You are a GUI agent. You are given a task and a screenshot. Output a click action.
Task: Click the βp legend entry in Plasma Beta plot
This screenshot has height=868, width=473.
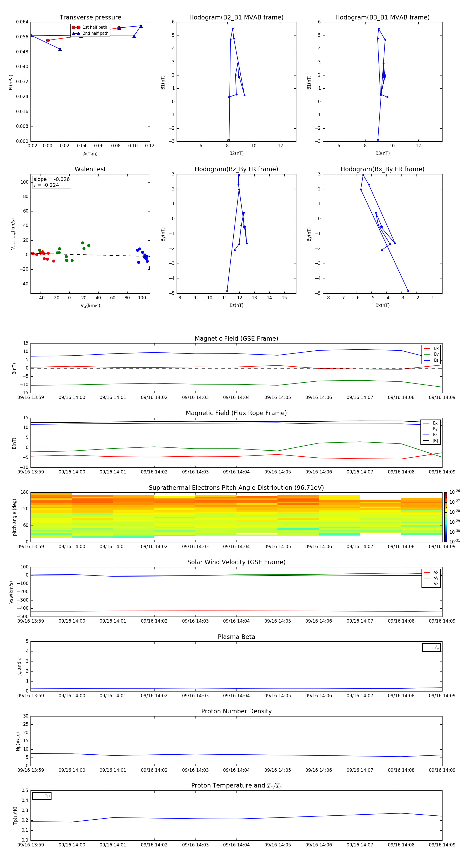(432, 647)
